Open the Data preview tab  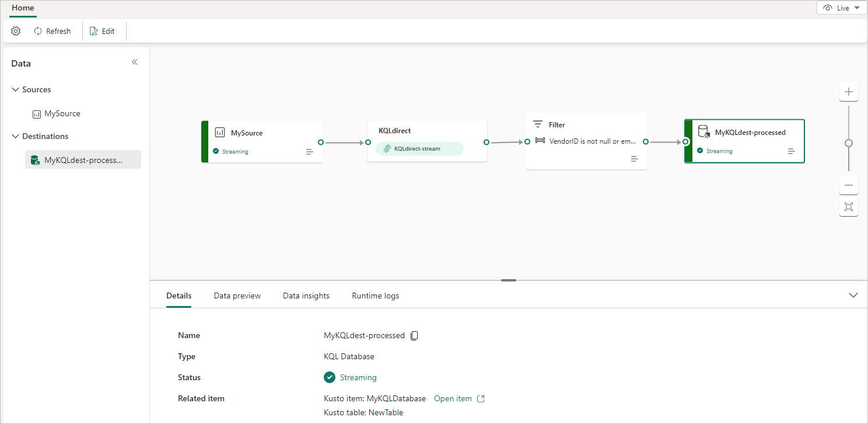tap(237, 296)
